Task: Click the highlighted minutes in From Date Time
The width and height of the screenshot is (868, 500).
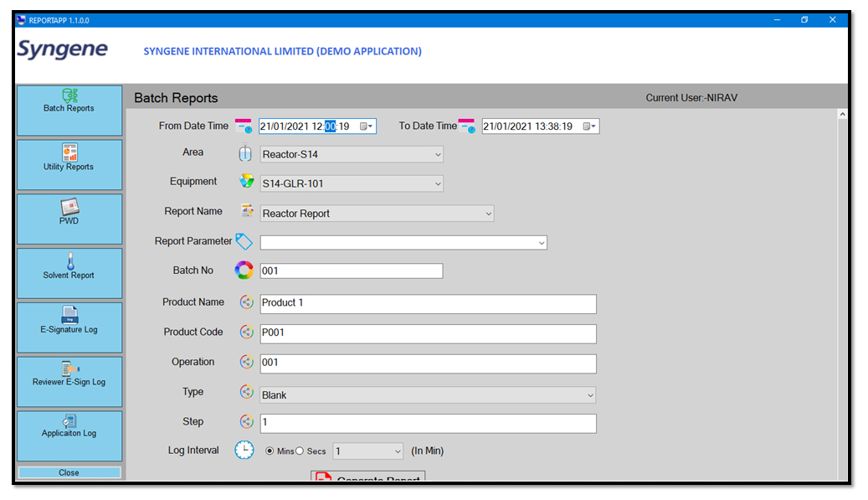Action: click(330, 126)
